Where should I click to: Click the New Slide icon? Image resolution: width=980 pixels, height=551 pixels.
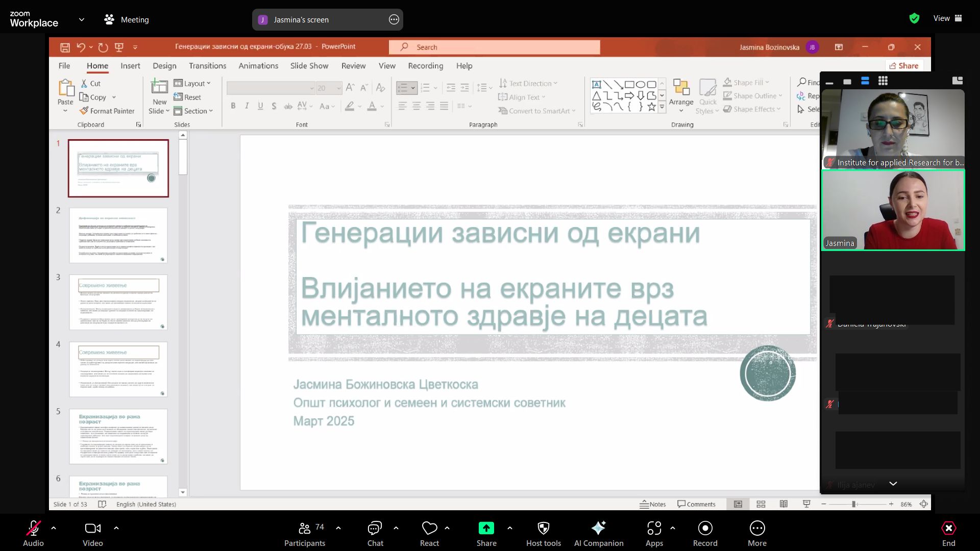tap(159, 86)
